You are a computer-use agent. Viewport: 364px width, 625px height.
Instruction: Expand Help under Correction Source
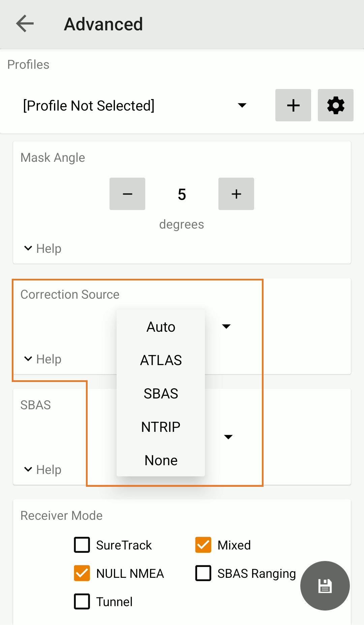43,359
